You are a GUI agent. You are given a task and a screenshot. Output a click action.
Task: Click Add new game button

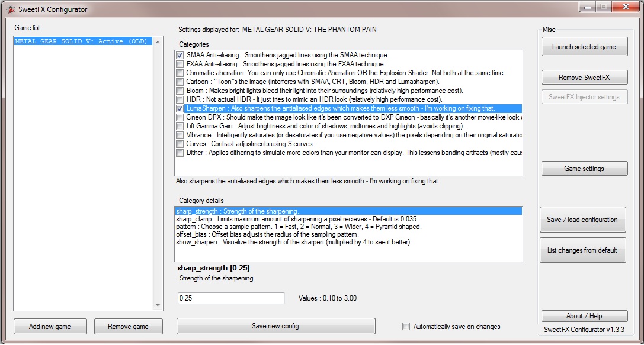[50, 327]
